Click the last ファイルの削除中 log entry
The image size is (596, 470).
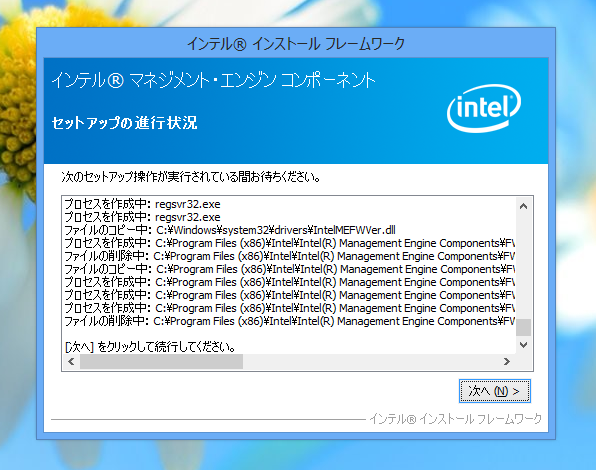289,321
